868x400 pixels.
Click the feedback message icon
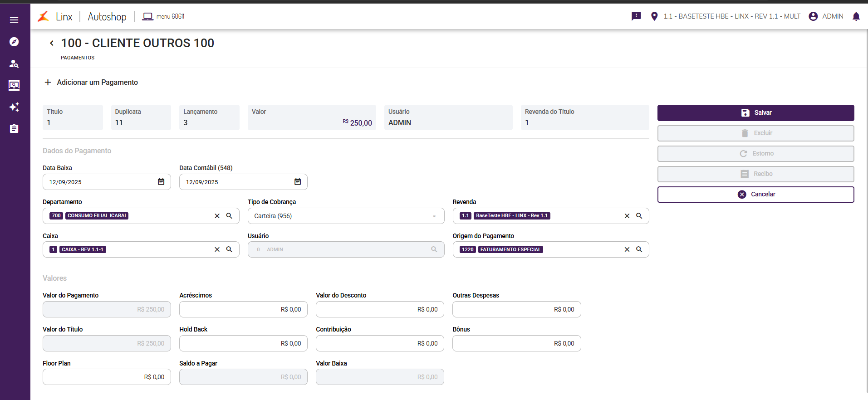click(x=636, y=16)
